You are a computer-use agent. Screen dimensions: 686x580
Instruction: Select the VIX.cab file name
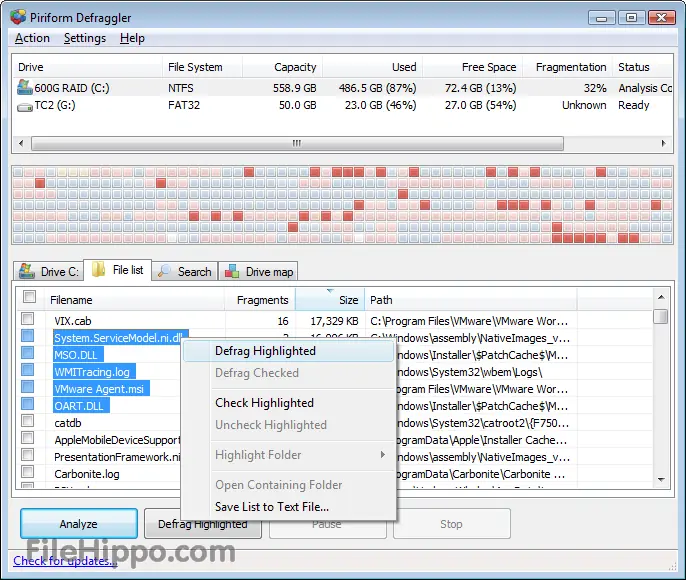click(73, 321)
